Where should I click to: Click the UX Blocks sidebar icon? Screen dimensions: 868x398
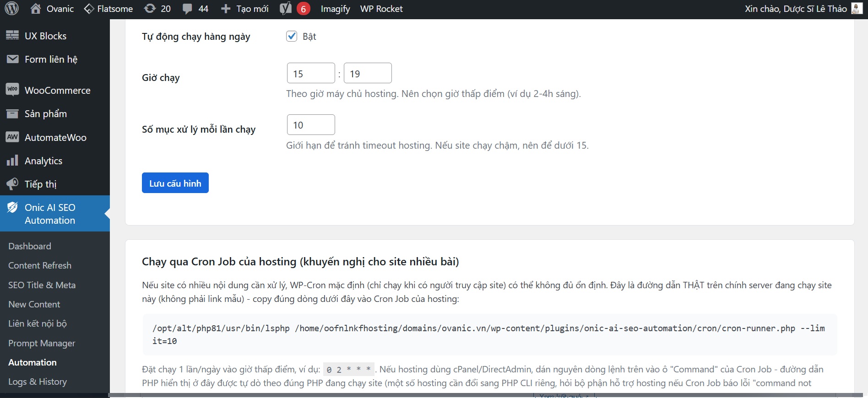coord(12,35)
